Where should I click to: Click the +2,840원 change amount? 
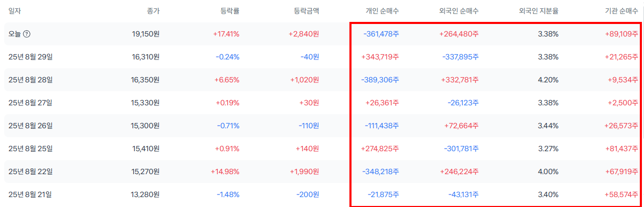pos(304,34)
